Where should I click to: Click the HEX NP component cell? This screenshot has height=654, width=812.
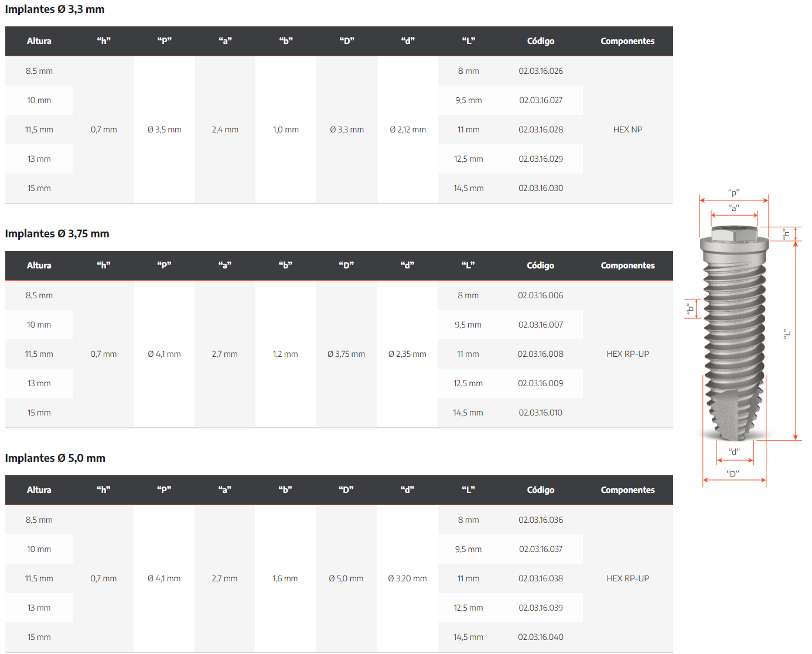click(627, 130)
